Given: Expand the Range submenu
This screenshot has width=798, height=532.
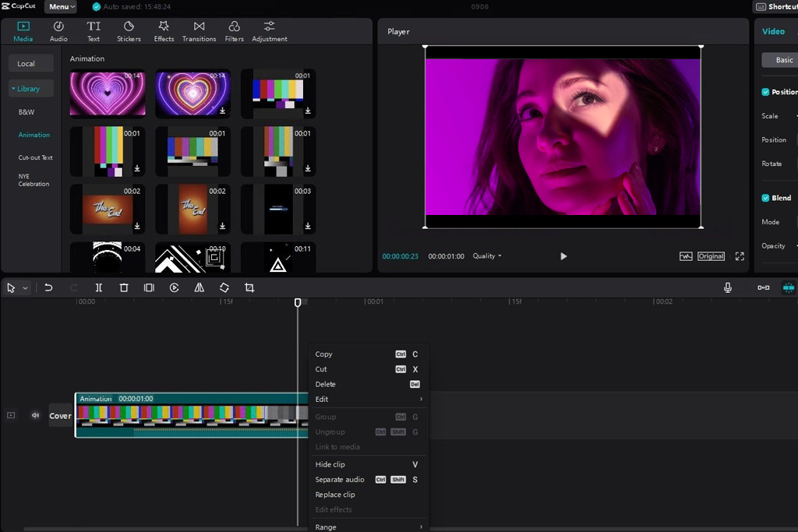Looking at the screenshot, I should [x=369, y=527].
